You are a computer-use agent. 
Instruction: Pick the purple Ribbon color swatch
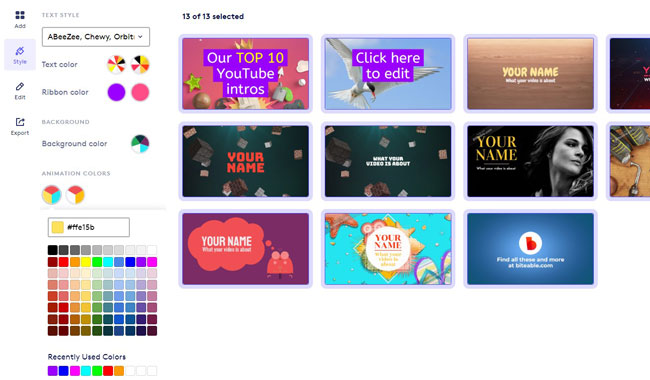[116, 92]
